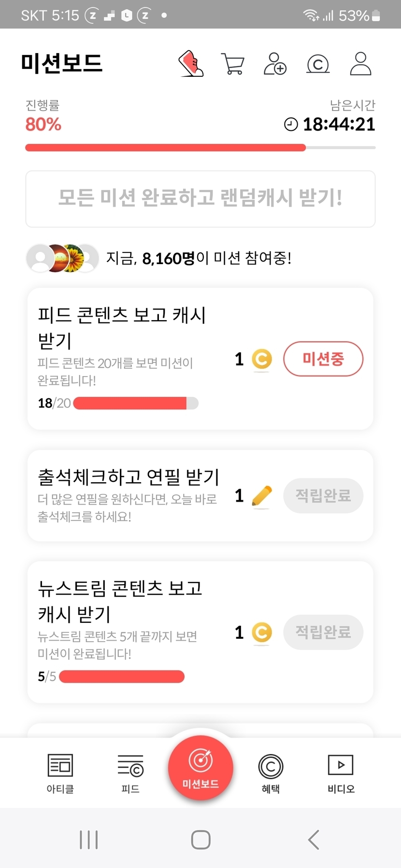Open the shopping cart
This screenshot has height=868, width=401.
(x=232, y=64)
